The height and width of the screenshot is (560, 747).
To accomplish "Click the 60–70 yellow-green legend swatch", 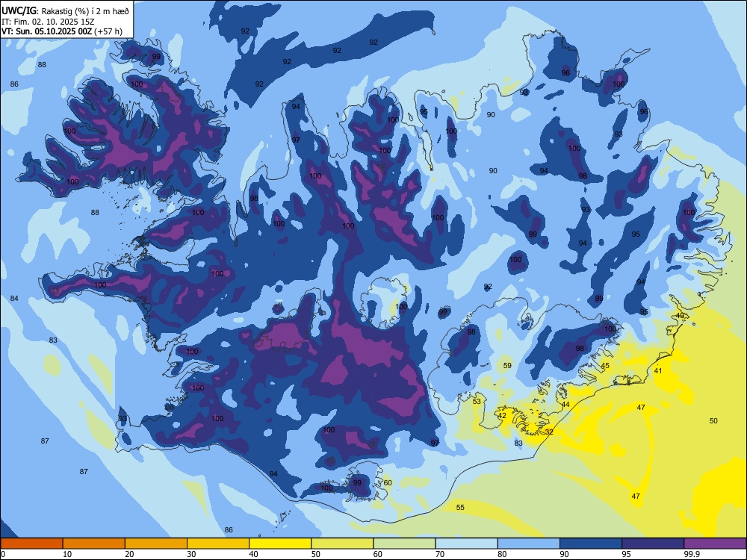I will pos(404,544).
